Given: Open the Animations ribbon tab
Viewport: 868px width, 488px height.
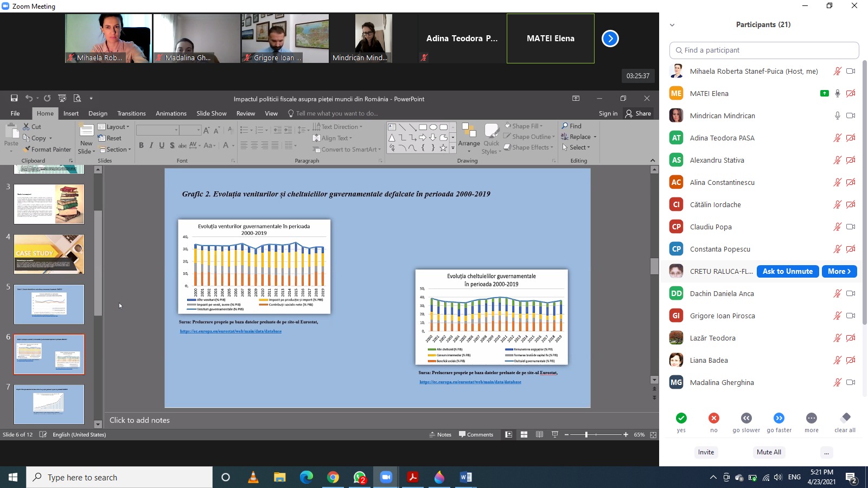Looking at the screenshot, I should [x=171, y=113].
